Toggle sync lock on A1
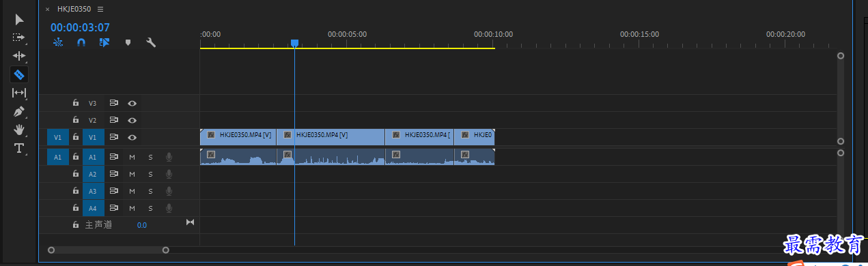868x266 pixels. (114, 157)
